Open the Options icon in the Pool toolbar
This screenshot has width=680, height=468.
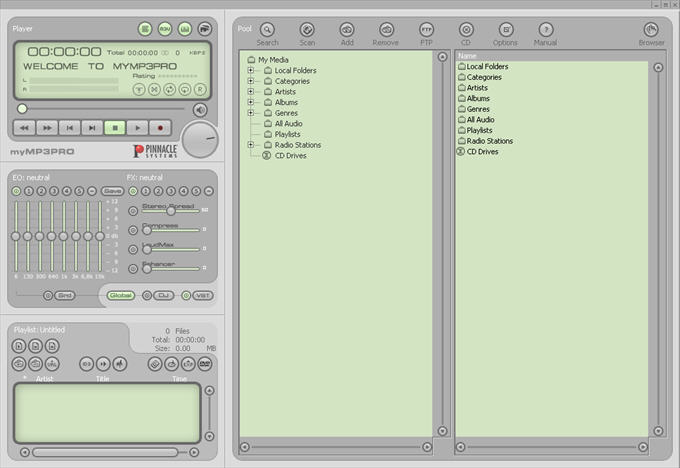tap(506, 29)
